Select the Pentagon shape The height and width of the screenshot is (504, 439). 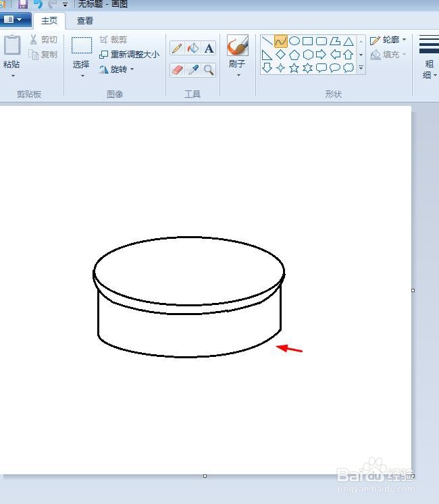click(x=294, y=55)
